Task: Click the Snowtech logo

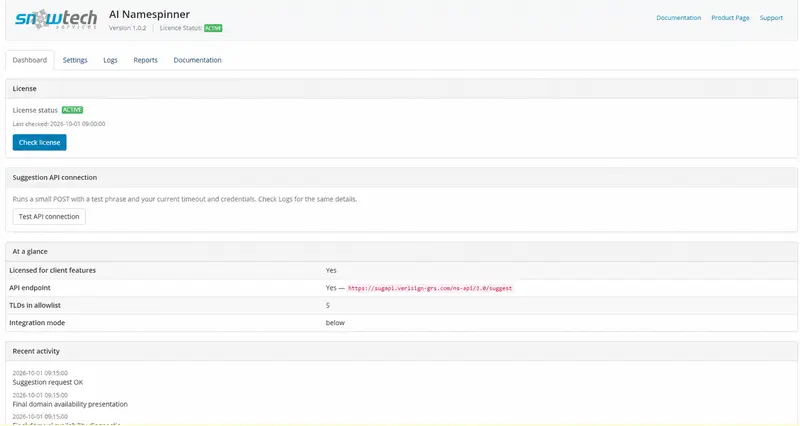Action: click(56, 19)
